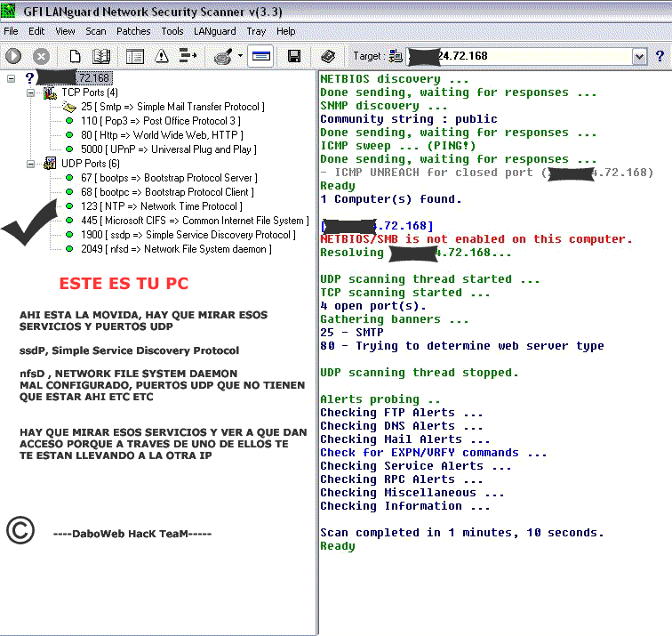This screenshot has height=636, width=672.
Task: Click '4 open port(s).' log line
Action: [x=373, y=306]
